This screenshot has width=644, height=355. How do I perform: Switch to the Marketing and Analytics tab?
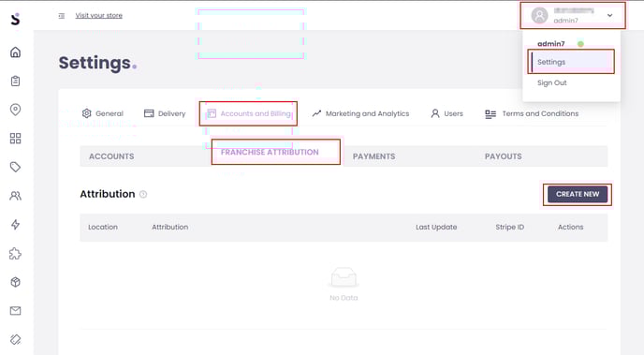click(x=360, y=113)
